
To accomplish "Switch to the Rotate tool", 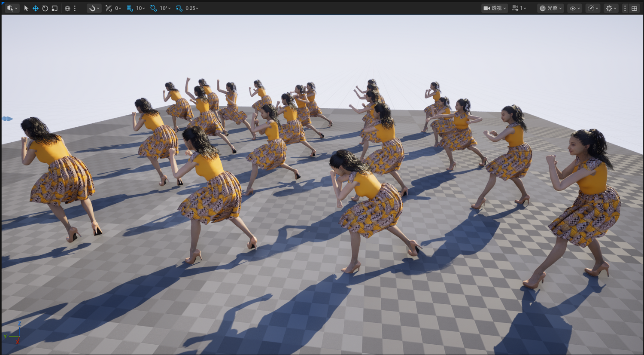I will 45,8.
